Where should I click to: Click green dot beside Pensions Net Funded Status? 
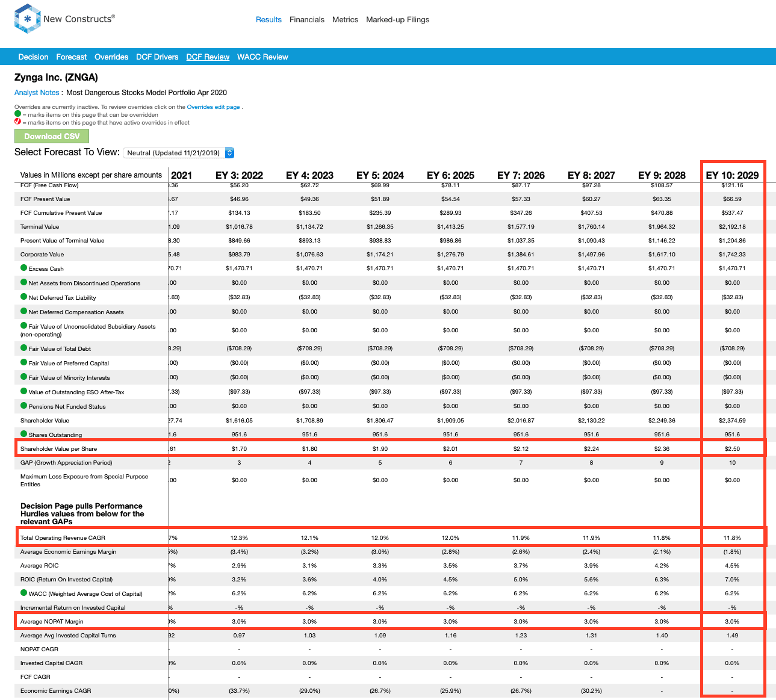[24, 406]
